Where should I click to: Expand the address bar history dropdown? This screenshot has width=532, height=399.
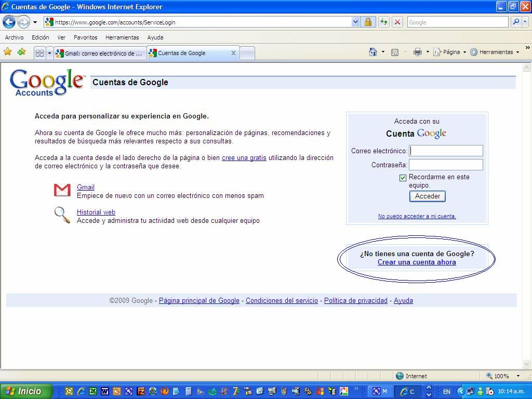coord(355,22)
